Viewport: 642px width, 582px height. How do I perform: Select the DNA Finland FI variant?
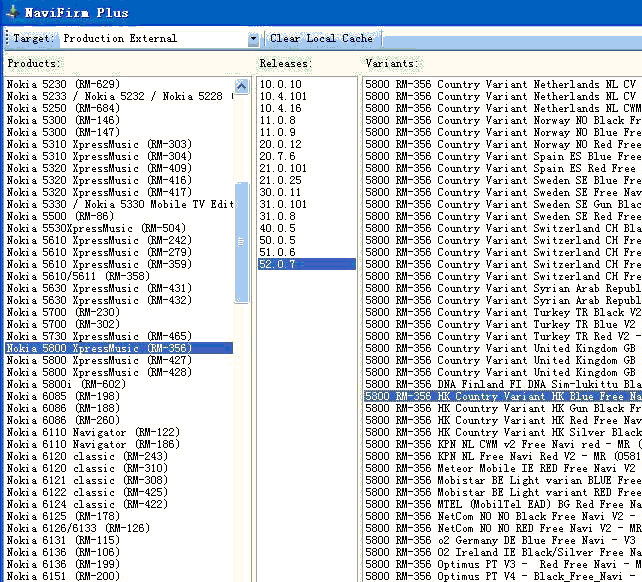500,384
